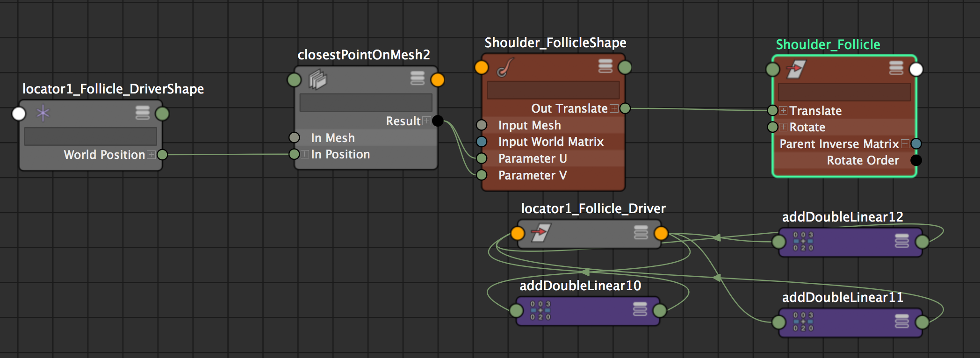Click the math icon on addDoubleLinear11 node
The image size is (980, 358).
coord(803,322)
